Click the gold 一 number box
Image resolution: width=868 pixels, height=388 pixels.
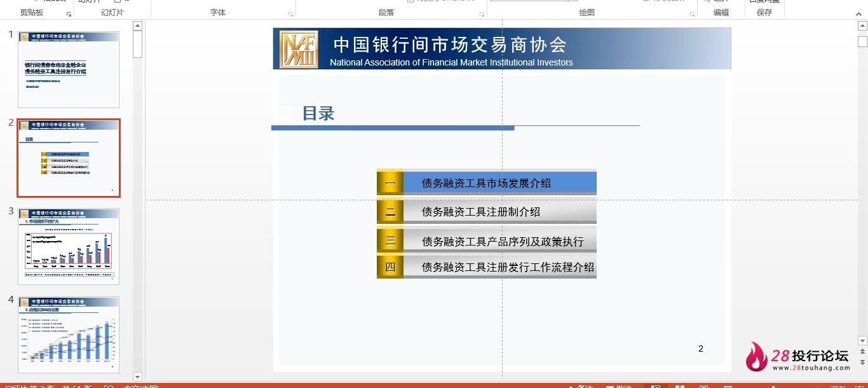point(390,183)
